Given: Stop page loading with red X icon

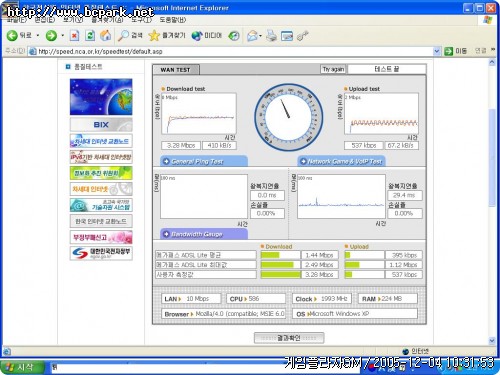Looking at the screenshot, I should coord(74,35).
